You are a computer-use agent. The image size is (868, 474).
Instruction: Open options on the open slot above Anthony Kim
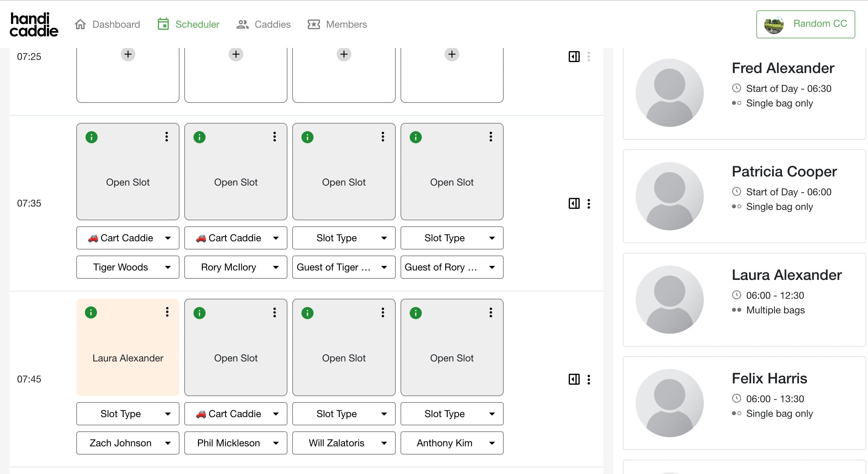coord(491,312)
